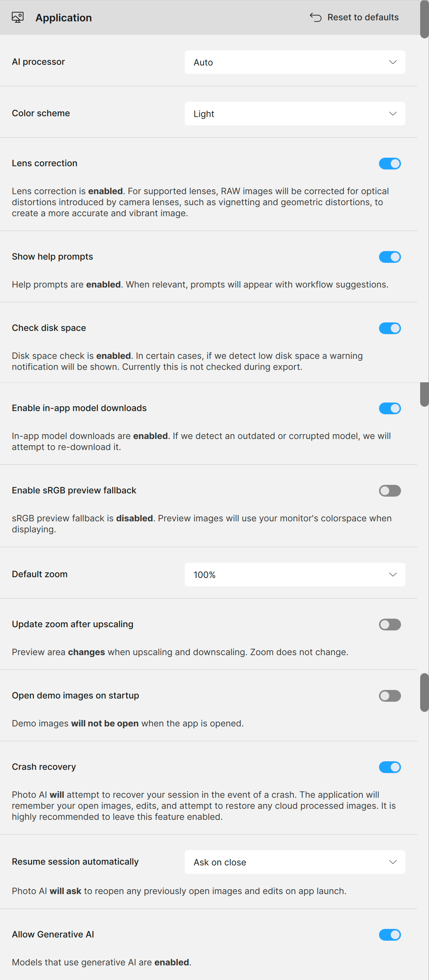This screenshot has width=429, height=980.
Task: Click chevron arrow of AI processor box
Action: click(393, 62)
